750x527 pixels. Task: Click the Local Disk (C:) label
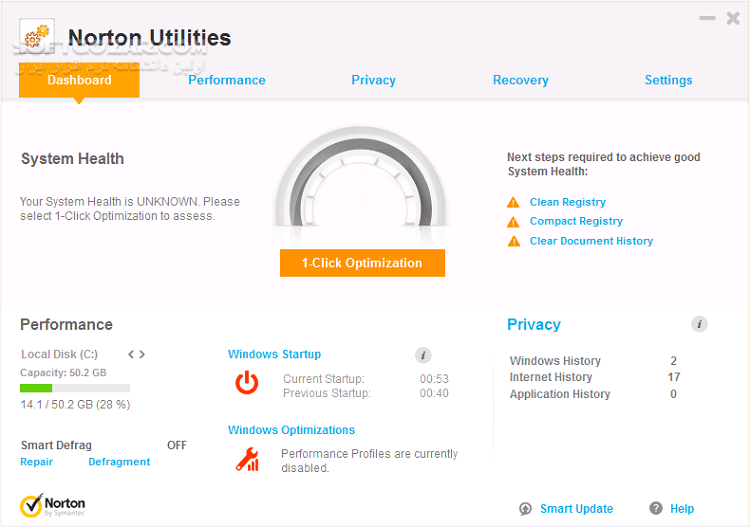59,354
